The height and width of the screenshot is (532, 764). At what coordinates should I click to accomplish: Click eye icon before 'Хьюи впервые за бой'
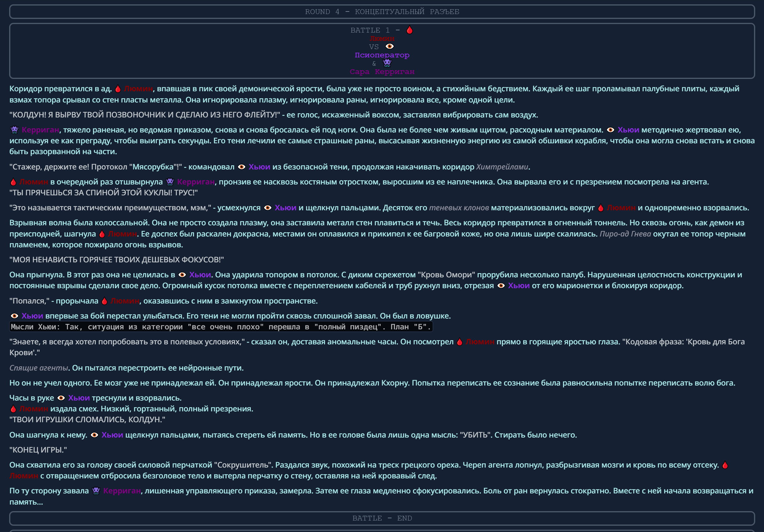(x=14, y=316)
